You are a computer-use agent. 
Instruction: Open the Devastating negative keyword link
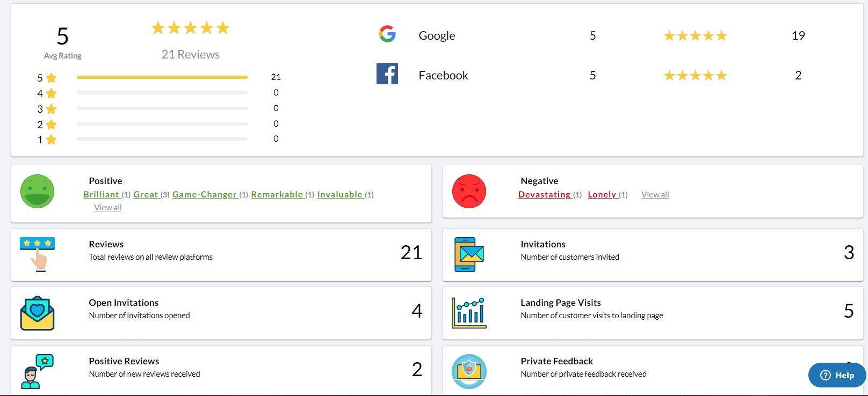544,194
